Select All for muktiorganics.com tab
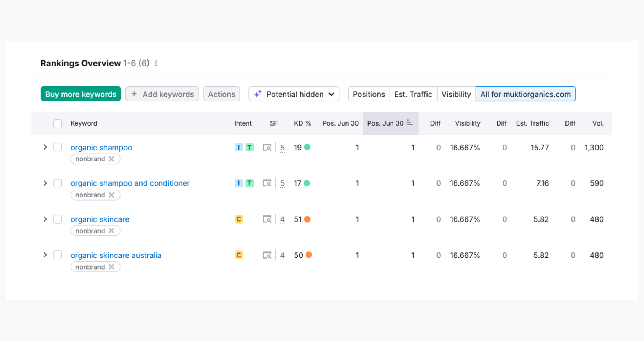 [x=526, y=94]
